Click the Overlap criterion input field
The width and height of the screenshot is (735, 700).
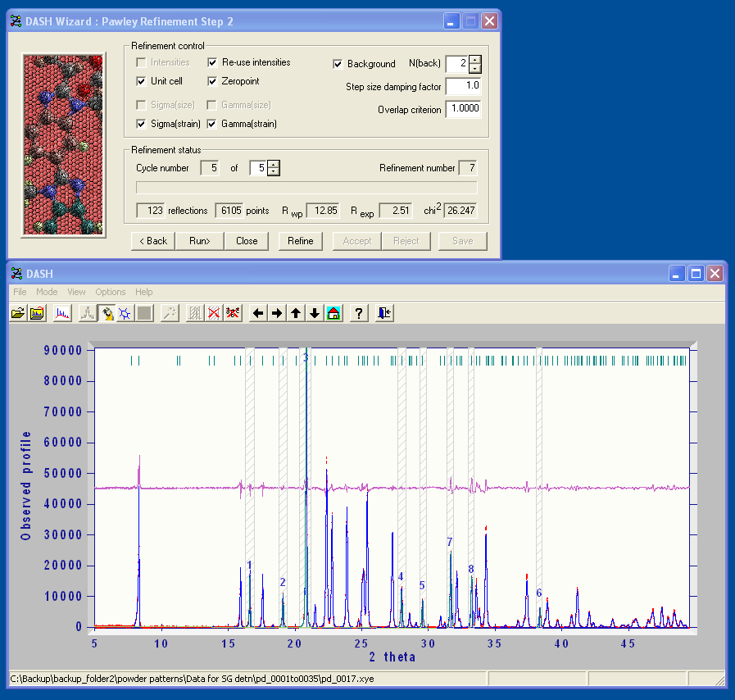(464, 109)
